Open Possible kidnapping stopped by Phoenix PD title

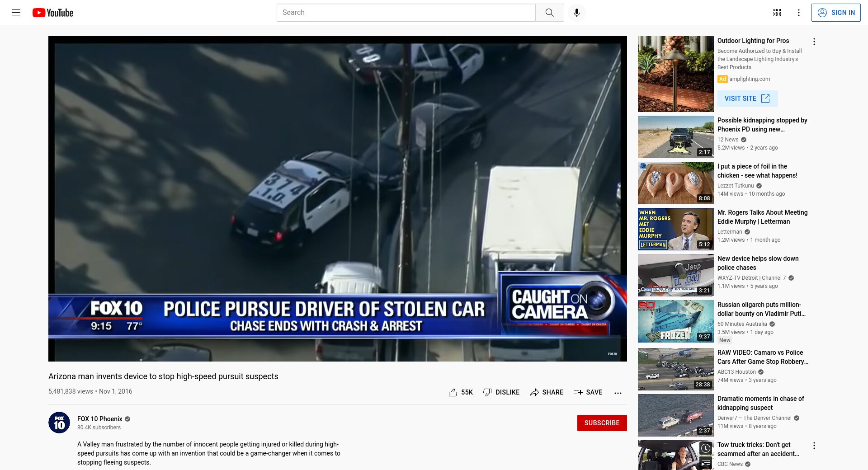pos(762,125)
